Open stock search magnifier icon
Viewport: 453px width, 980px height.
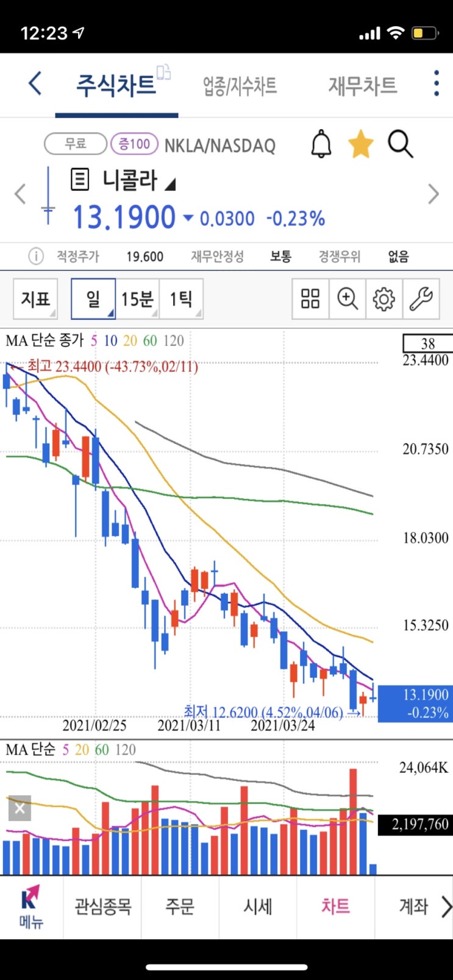(401, 145)
